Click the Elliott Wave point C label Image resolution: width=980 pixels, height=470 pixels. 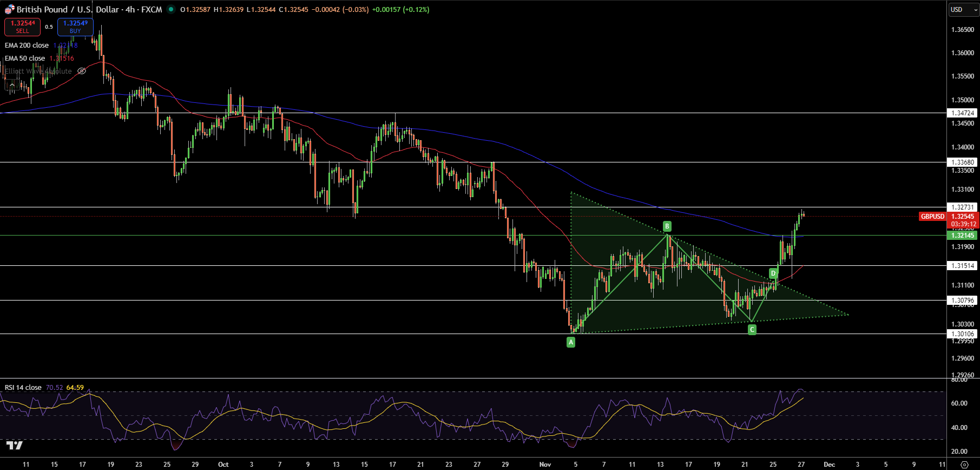pyautogui.click(x=752, y=329)
